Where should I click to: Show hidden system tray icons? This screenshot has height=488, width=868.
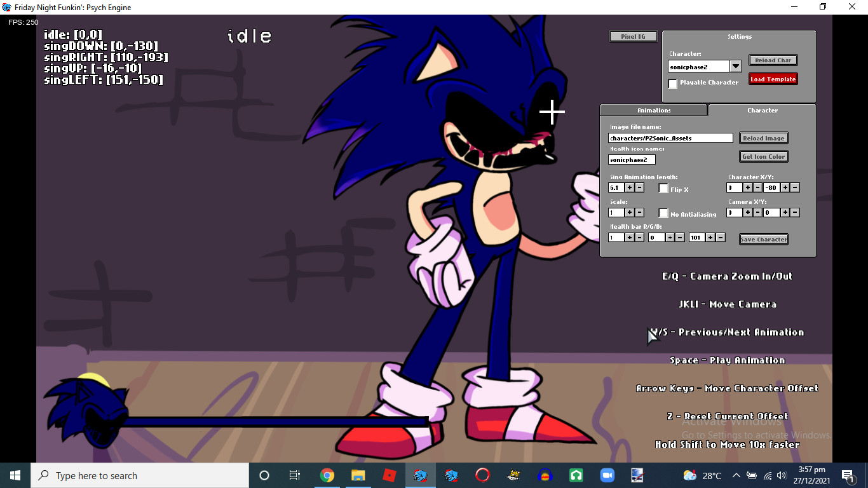pyautogui.click(x=736, y=475)
